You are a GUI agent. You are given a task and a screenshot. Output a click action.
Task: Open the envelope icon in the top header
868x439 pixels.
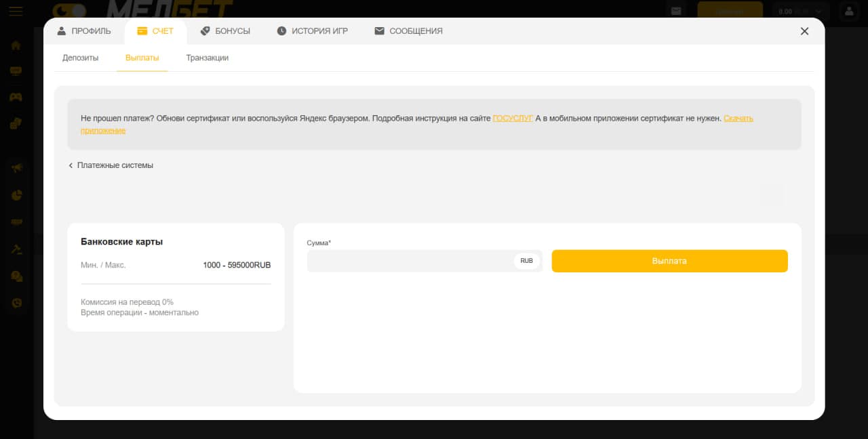pos(675,11)
